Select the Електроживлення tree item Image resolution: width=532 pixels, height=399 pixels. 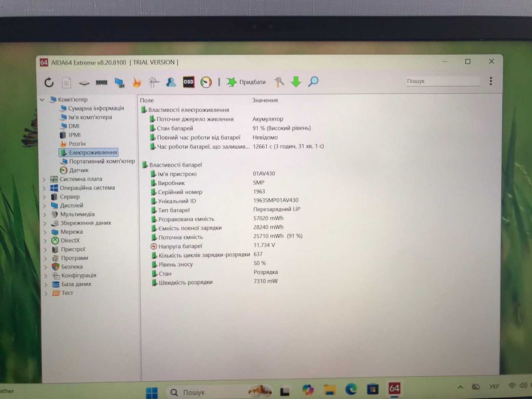[x=89, y=152]
